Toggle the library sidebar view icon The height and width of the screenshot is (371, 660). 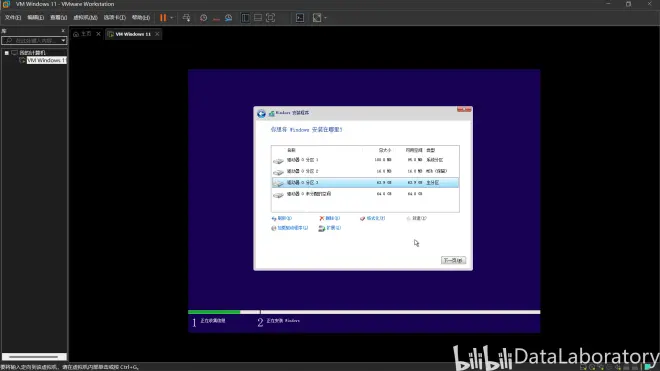[x=245, y=18]
